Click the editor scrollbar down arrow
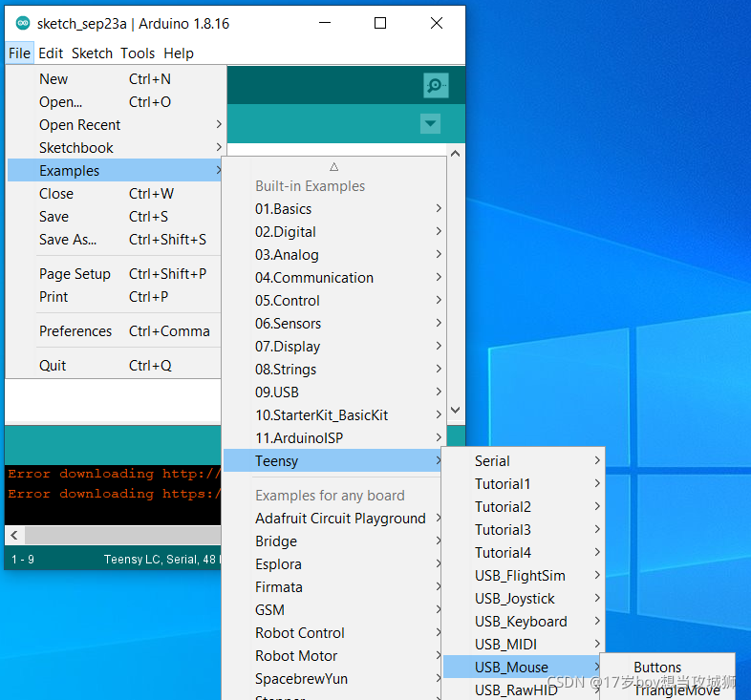 (456, 411)
